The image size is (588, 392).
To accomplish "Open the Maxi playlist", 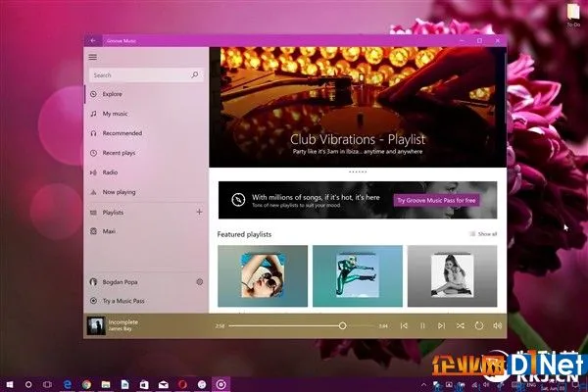I will tap(146, 231).
